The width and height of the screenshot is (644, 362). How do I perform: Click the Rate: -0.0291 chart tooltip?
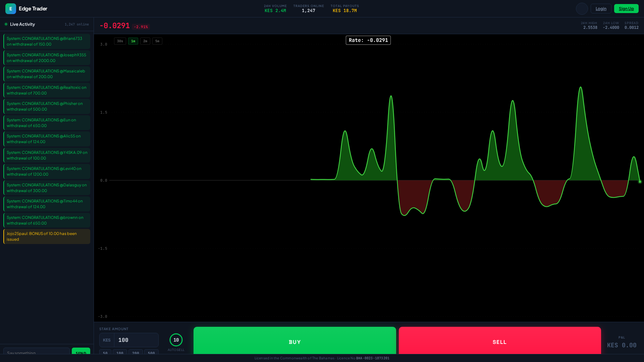pos(368,40)
